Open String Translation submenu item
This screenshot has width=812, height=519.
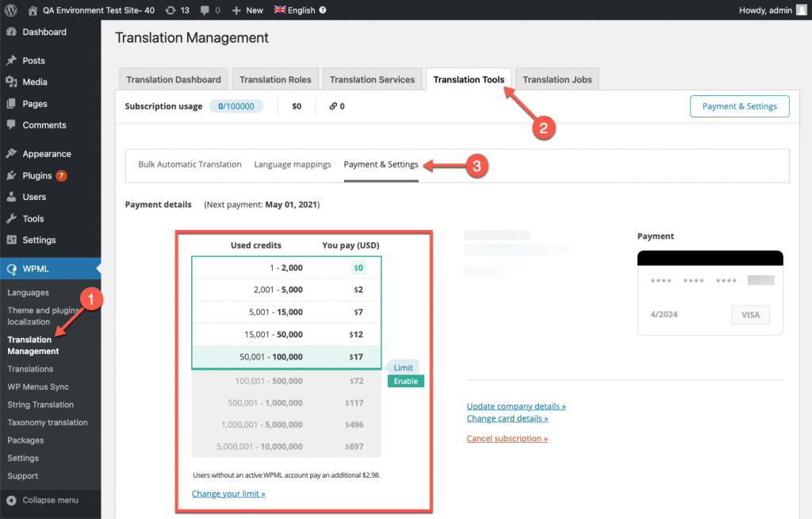[x=40, y=405]
